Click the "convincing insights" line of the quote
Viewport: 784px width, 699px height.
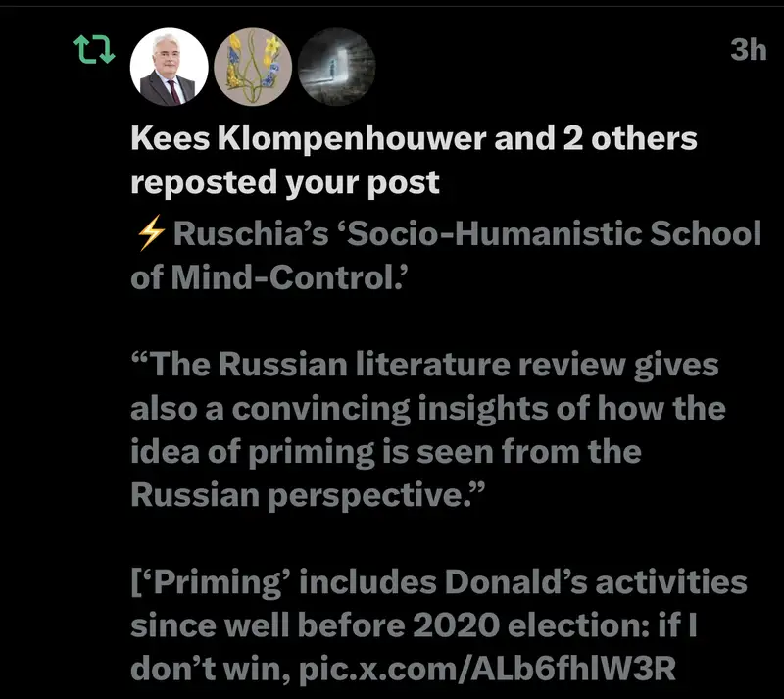428,409
